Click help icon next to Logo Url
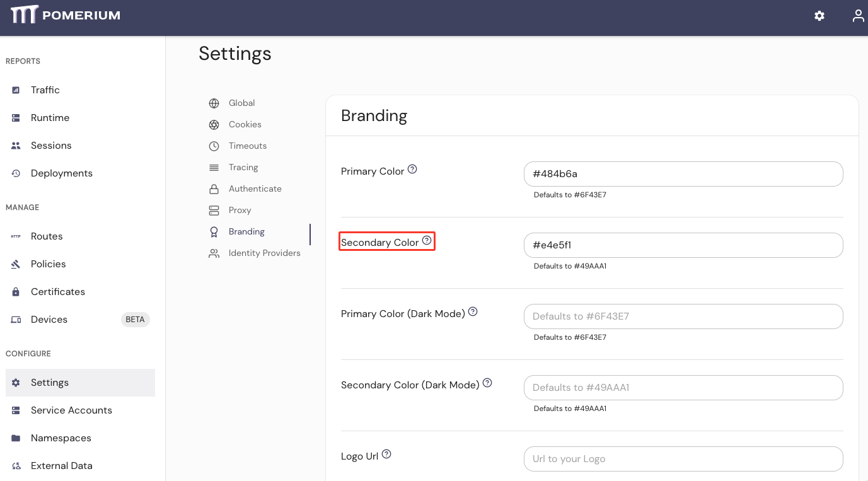This screenshot has width=868, height=481. [x=386, y=455]
